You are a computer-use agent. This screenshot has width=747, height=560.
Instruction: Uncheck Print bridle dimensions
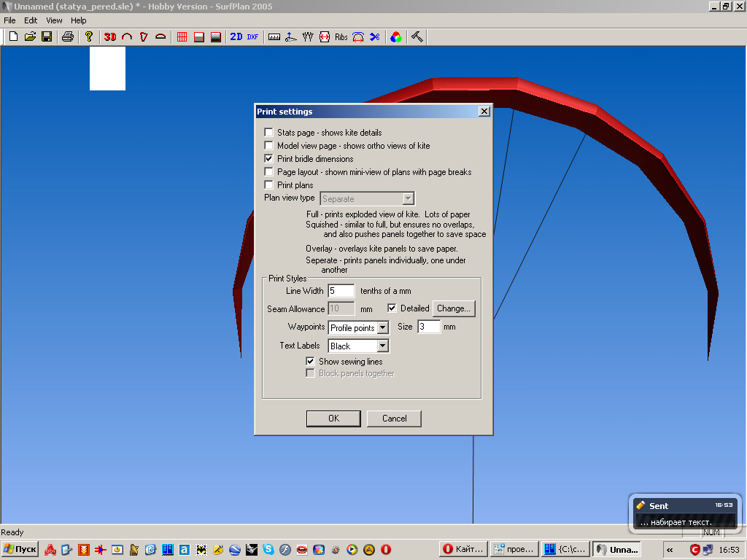[x=269, y=159]
